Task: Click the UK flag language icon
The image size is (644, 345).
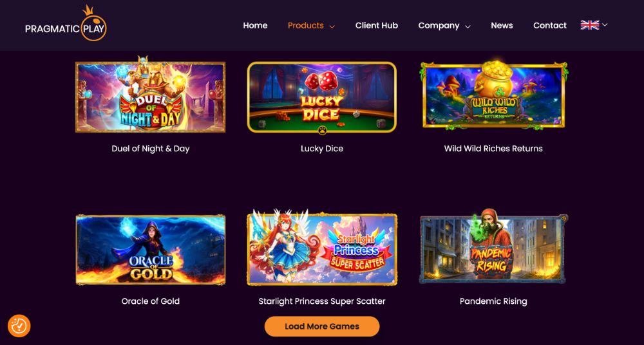Action: click(590, 25)
